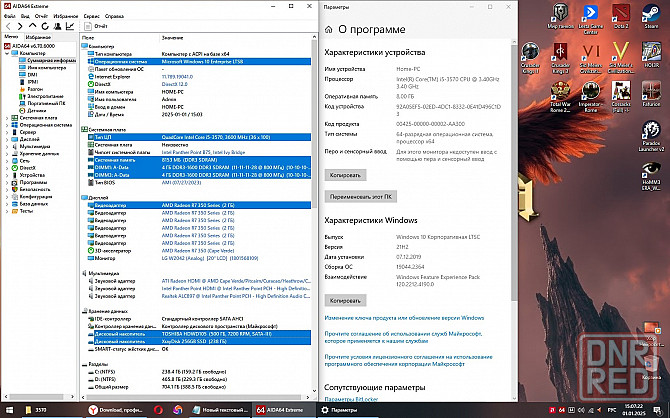Image resolution: width=670 pixels, height=418 pixels.
Task: Click the first Копировать button under device specs
Action: (x=345, y=175)
